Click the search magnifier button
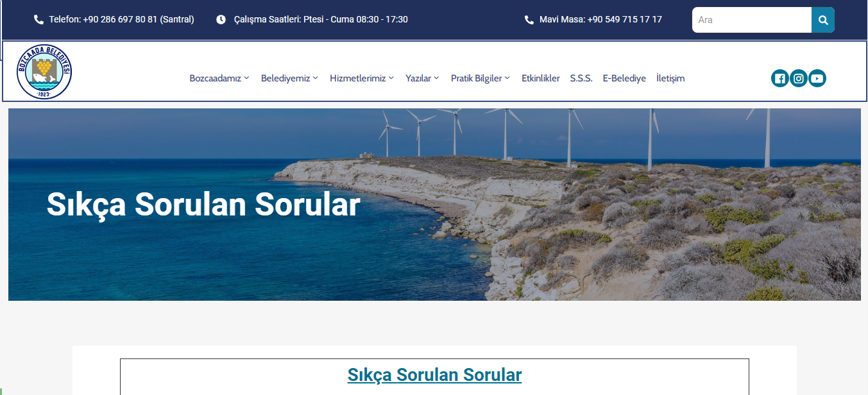 (823, 20)
